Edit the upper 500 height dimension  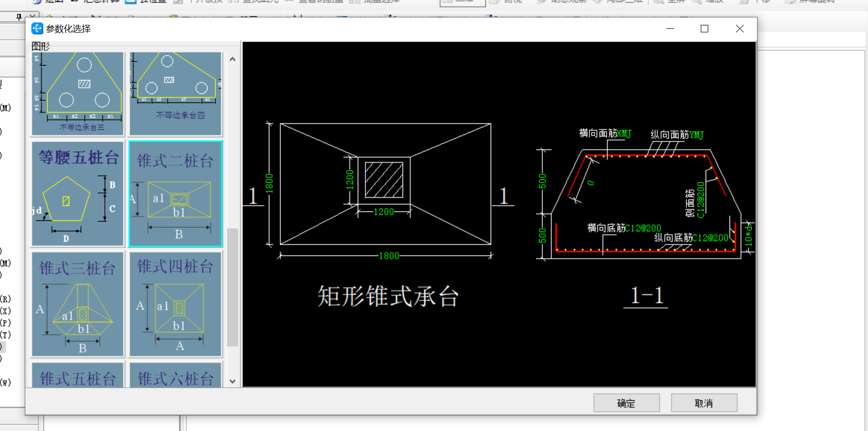pos(542,181)
